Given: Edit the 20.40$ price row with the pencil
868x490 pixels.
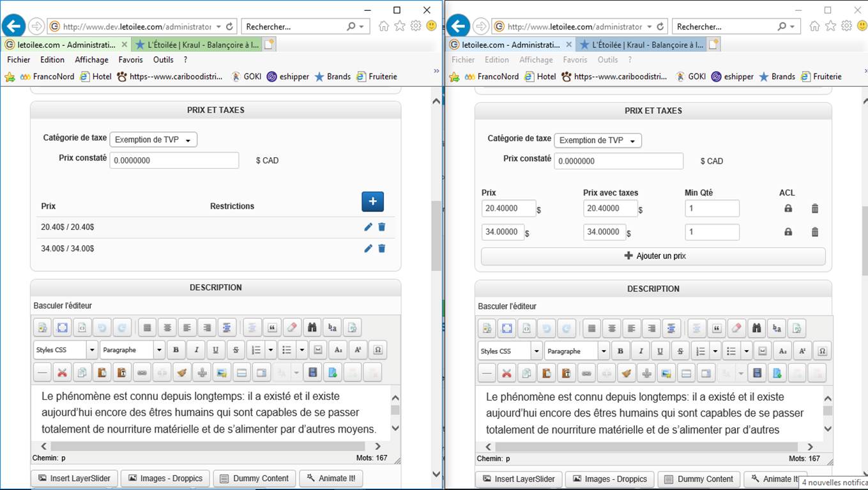Looking at the screenshot, I should coord(368,227).
